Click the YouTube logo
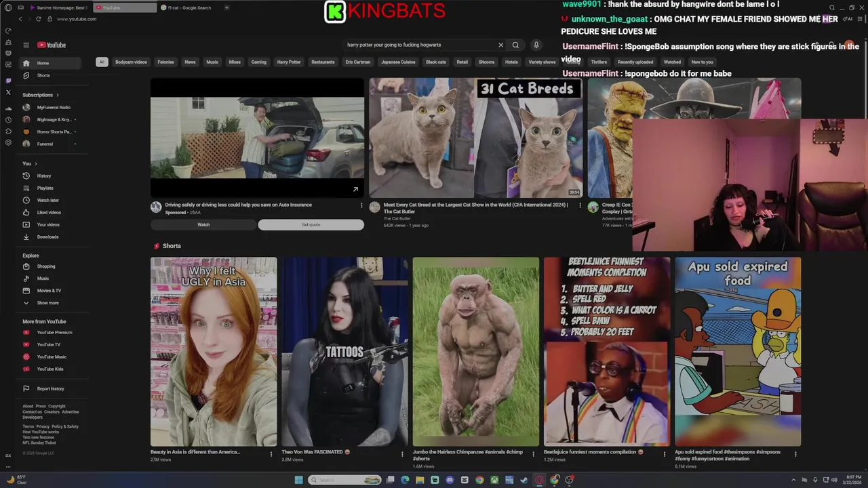868x488 pixels. 52,45
